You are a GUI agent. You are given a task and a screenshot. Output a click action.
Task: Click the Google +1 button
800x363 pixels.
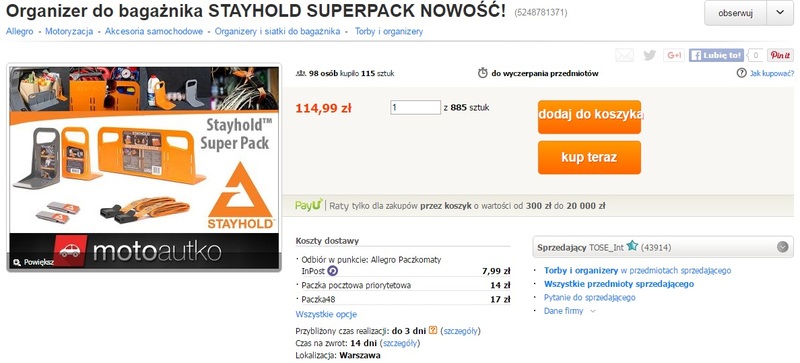click(x=674, y=55)
